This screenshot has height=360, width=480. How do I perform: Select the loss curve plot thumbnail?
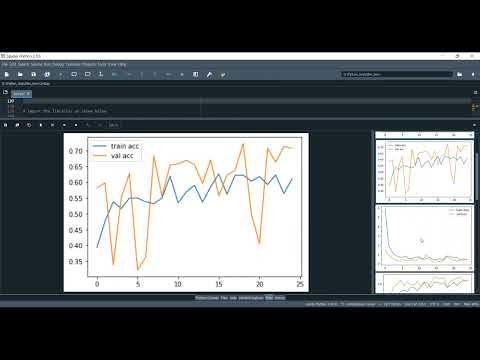(424, 238)
